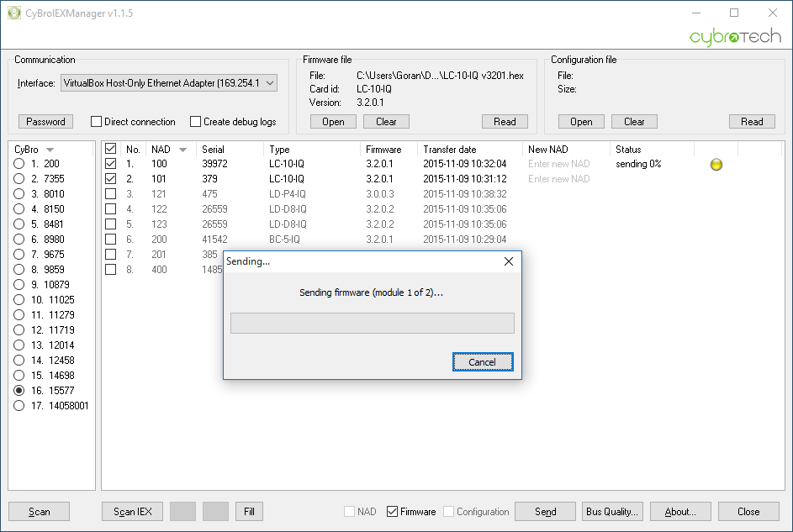The image size is (793, 532).
Task: Sort by the Transfer date column header
Action: tap(450, 150)
